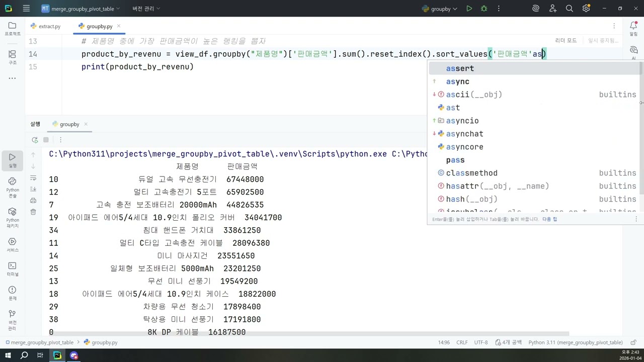Viewport: 644px width, 362px height.
Task: Start debugging with the green bug icon
Action: pyautogui.click(x=484, y=9)
